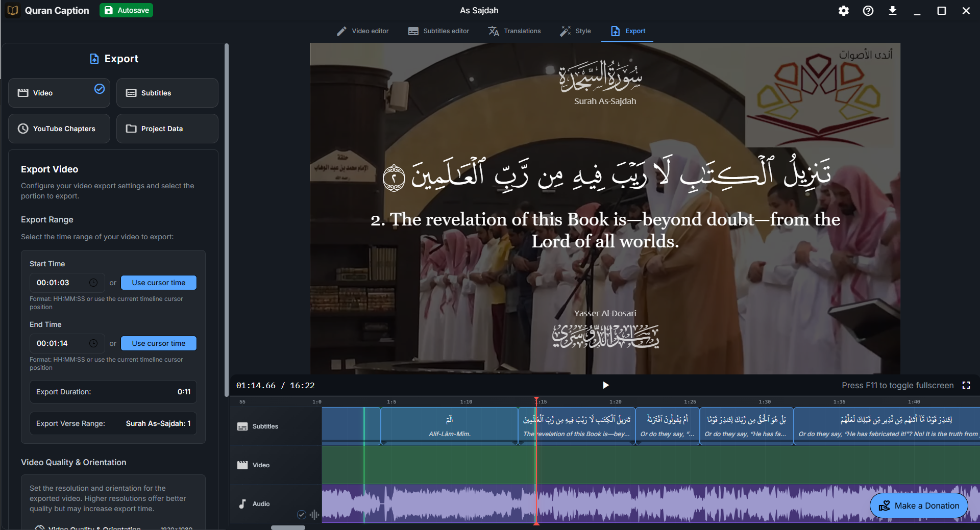Click the blue checkmark on Video option
This screenshot has width=980, height=530.
100,89
